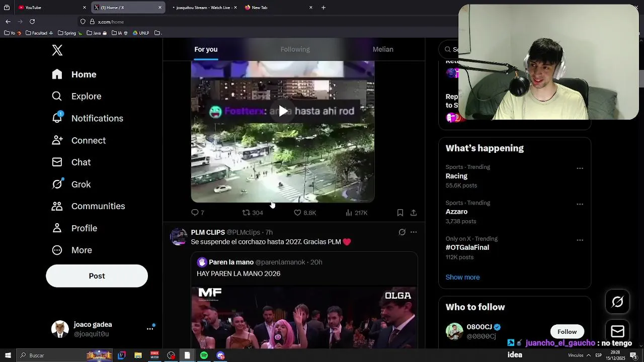
Task: Open the Windows Start menu
Action: [8, 355]
